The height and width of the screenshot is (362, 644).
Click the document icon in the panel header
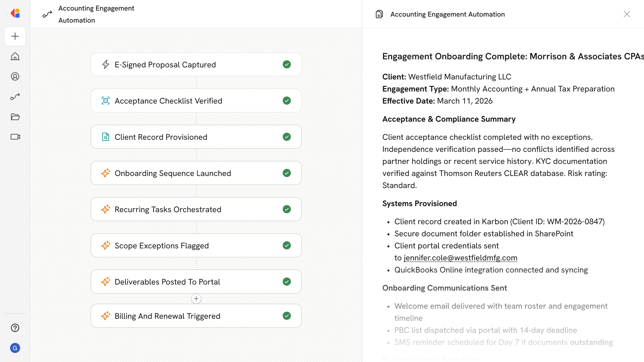(x=379, y=14)
